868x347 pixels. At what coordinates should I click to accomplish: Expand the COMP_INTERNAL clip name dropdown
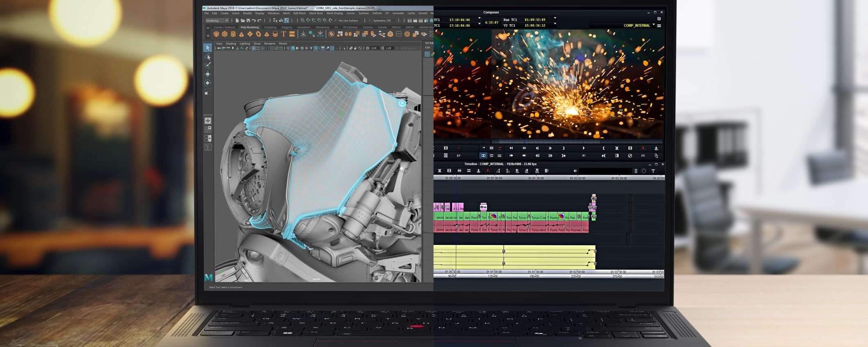(x=653, y=25)
